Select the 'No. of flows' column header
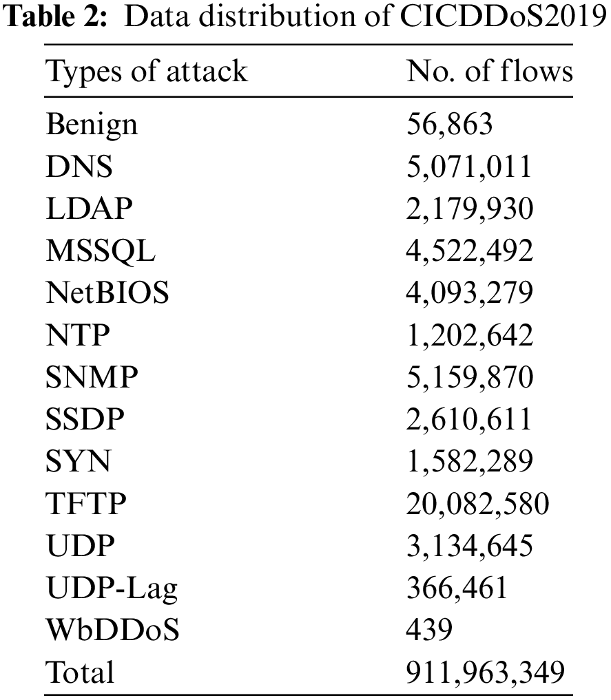Viewport: 611px width, 700px height. pos(490,71)
